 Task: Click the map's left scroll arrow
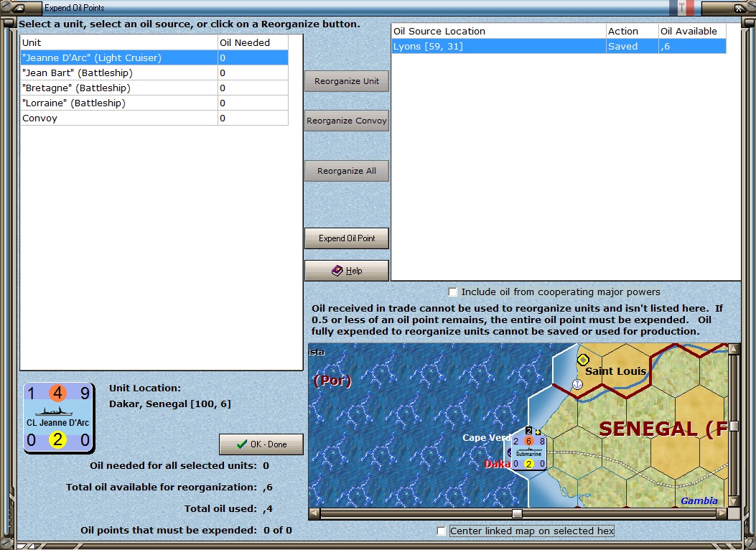point(314,513)
